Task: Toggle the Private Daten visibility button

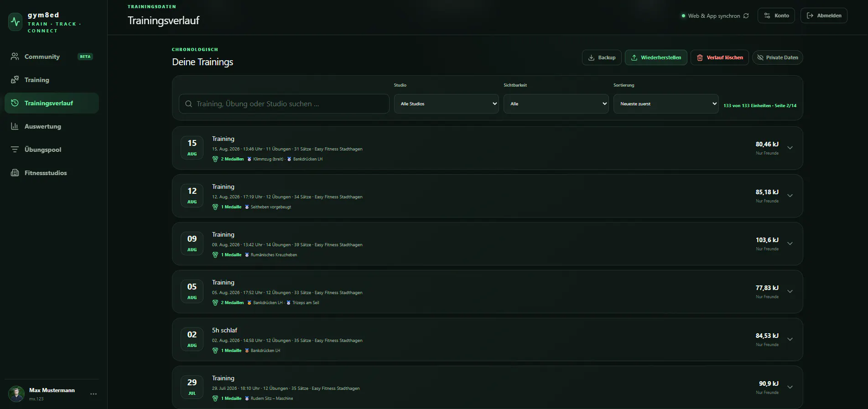Action: pyautogui.click(x=778, y=57)
